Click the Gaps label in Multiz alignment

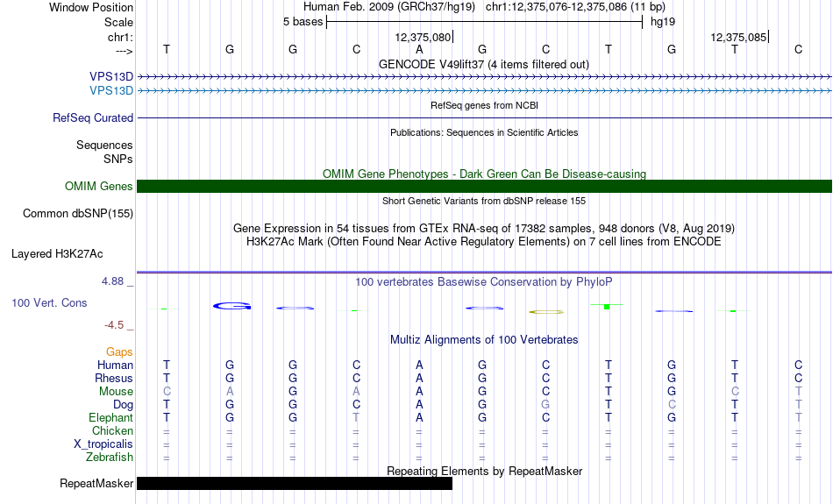click(x=119, y=351)
